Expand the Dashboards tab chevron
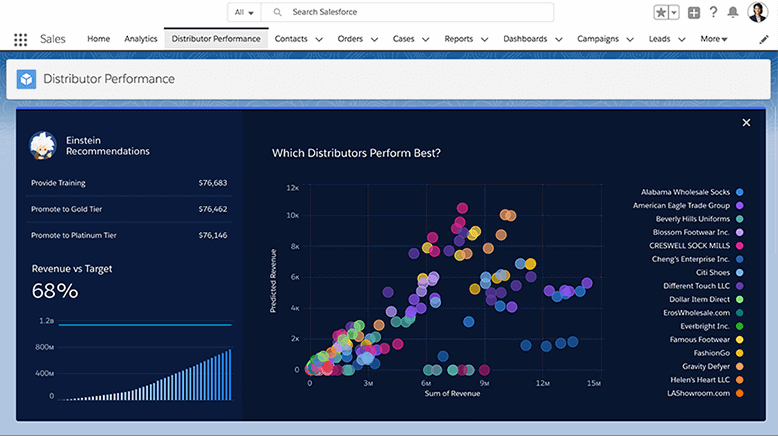This screenshot has width=778, height=436. point(559,39)
